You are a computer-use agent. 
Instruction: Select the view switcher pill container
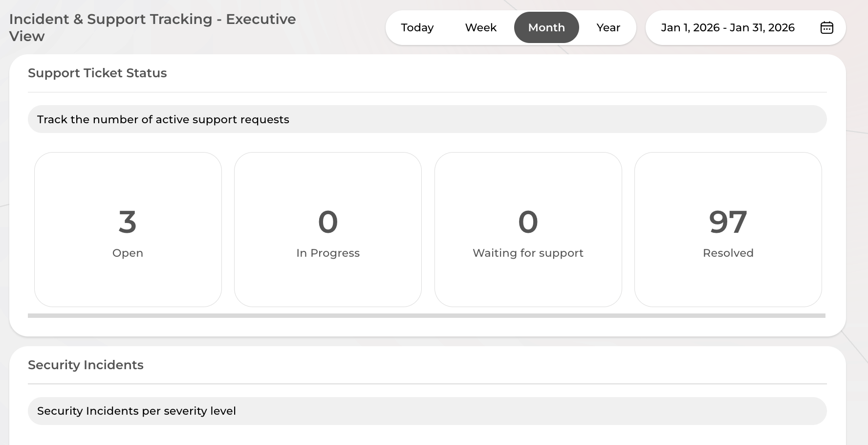click(511, 28)
